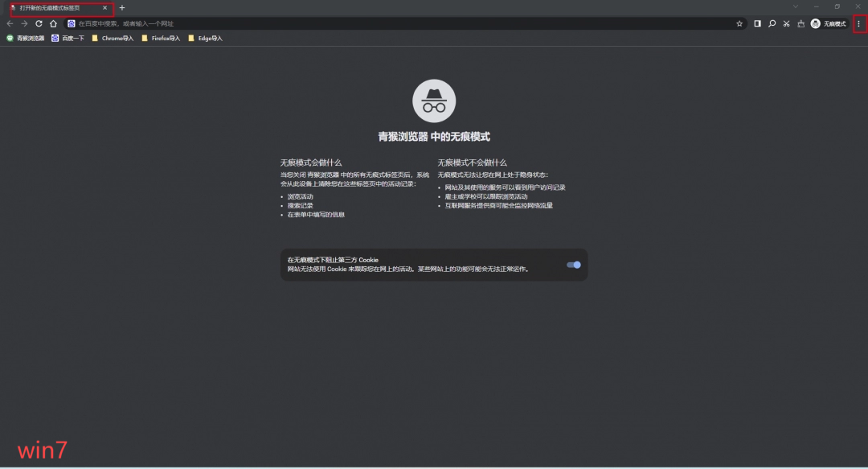Open the three-dot browser menu
The height and width of the screenshot is (469, 868).
pos(858,24)
